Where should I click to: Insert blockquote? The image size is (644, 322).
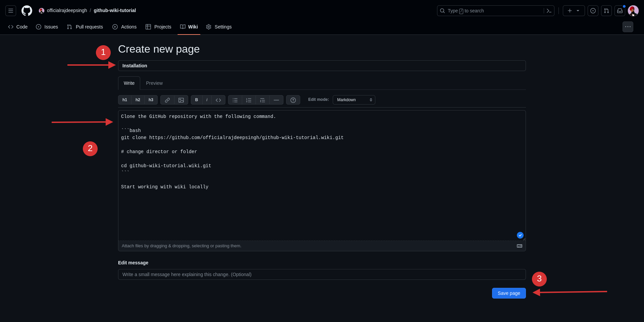click(263, 100)
